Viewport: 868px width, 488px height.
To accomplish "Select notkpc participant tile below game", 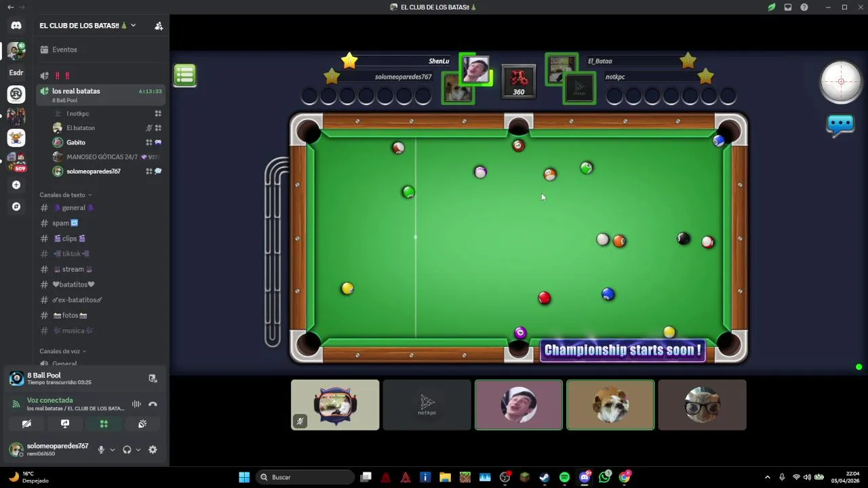I will [427, 405].
